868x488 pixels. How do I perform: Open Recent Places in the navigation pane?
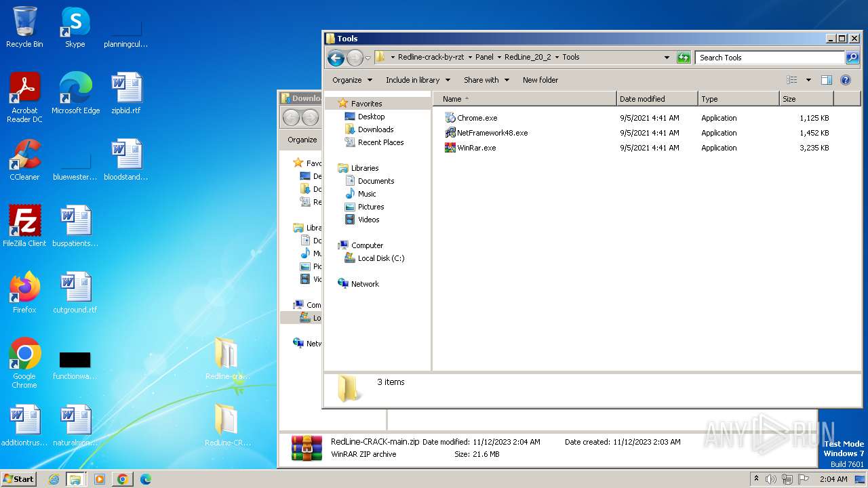click(380, 142)
